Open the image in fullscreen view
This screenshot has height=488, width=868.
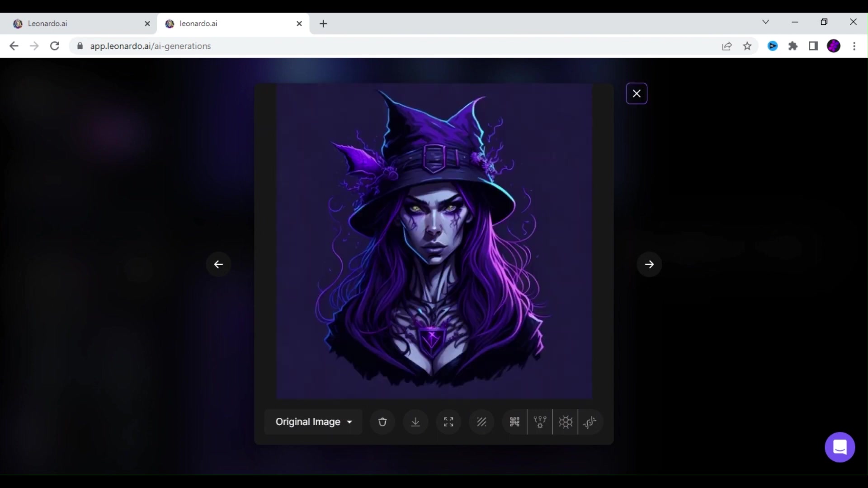pos(448,422)
